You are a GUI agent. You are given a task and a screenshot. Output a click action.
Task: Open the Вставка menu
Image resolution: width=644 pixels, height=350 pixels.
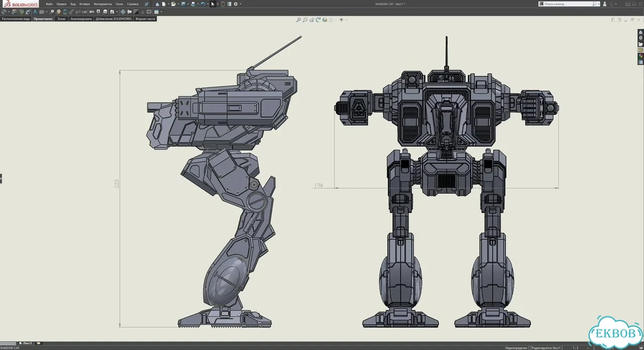pyautogui.click(x=85, y=4)
